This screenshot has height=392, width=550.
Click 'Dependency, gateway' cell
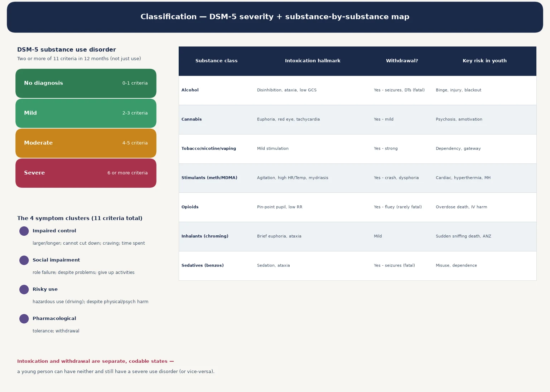[458, 148]
